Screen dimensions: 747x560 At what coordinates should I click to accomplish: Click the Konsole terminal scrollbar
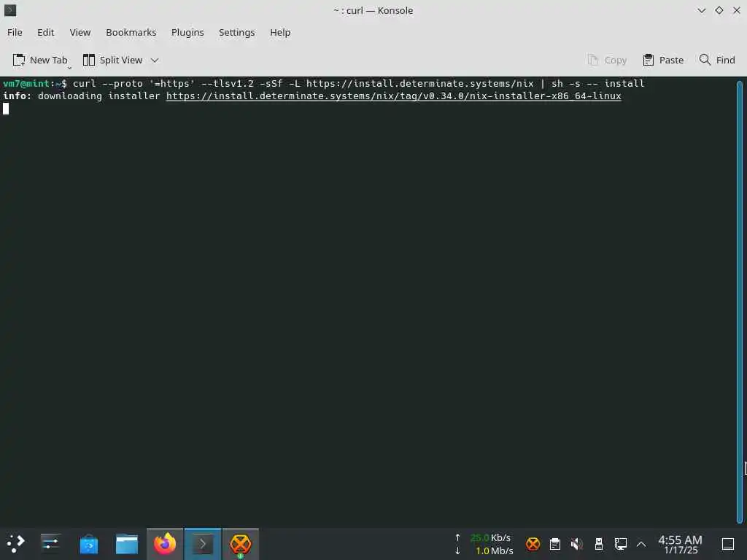tap(740, 301)
